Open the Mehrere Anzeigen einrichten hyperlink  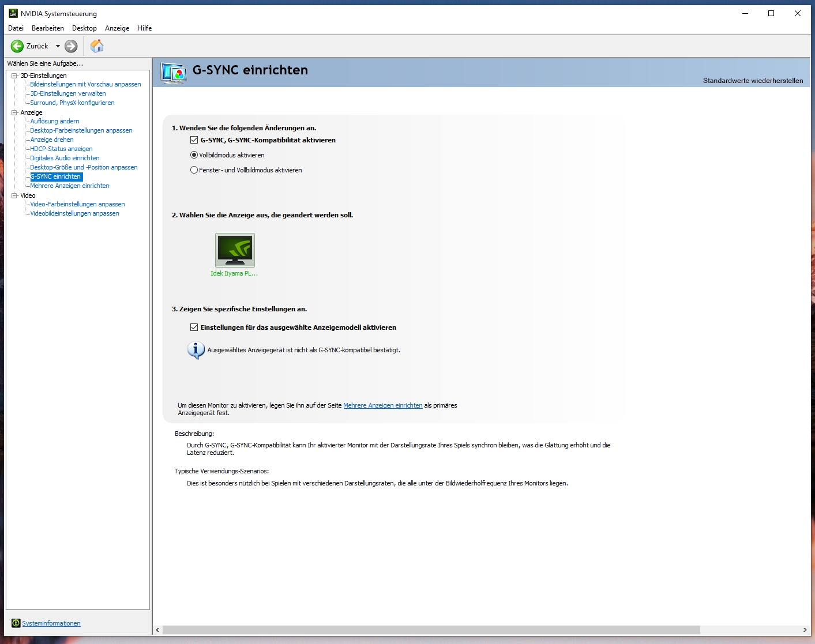click(383, 405)
